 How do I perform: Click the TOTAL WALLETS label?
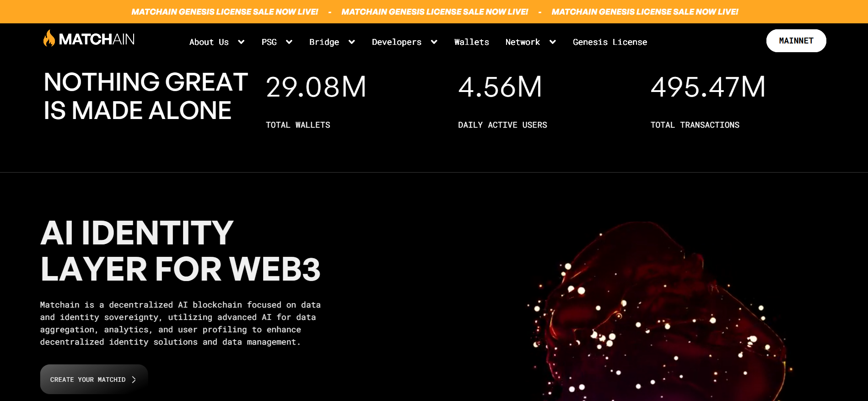(298, 125)
